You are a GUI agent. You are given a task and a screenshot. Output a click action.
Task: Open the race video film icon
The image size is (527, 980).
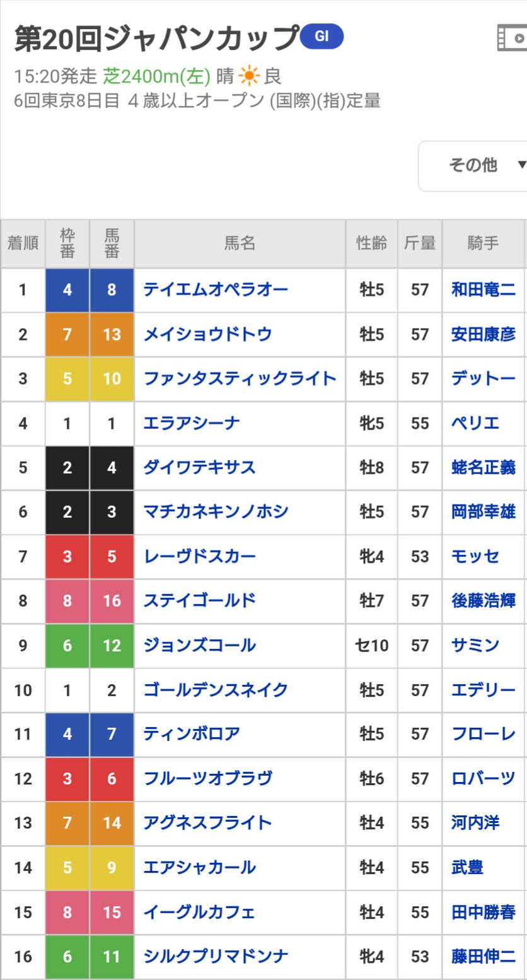(512, 38)
